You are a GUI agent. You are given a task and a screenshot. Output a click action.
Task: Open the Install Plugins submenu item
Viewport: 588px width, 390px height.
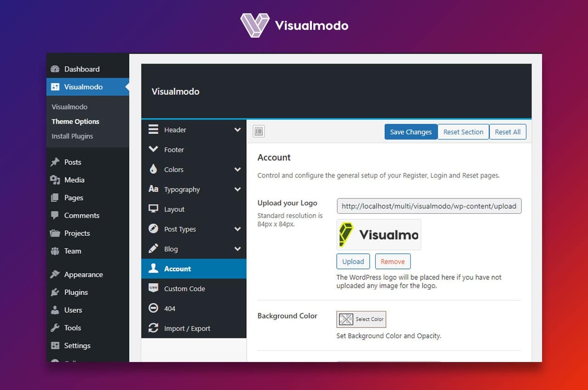(72, 136)
